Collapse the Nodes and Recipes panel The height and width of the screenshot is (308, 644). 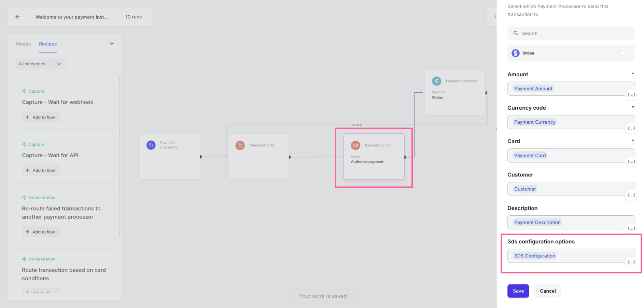112,44
